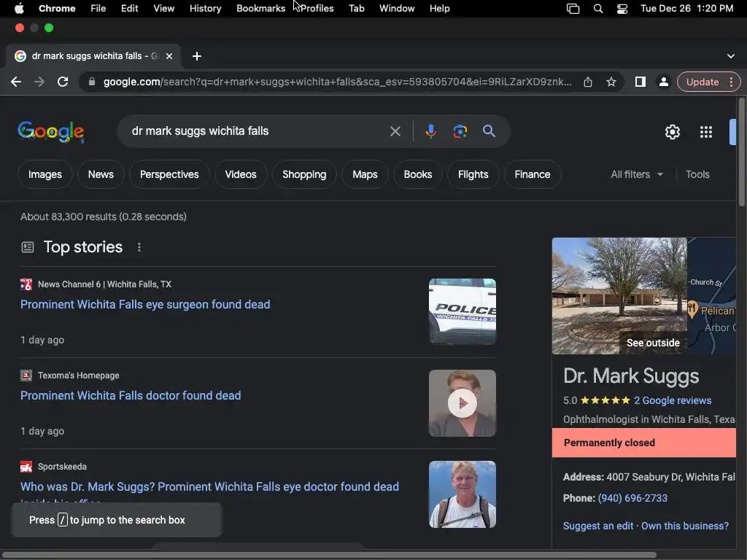Reload the current page

(x=63, y=82)
